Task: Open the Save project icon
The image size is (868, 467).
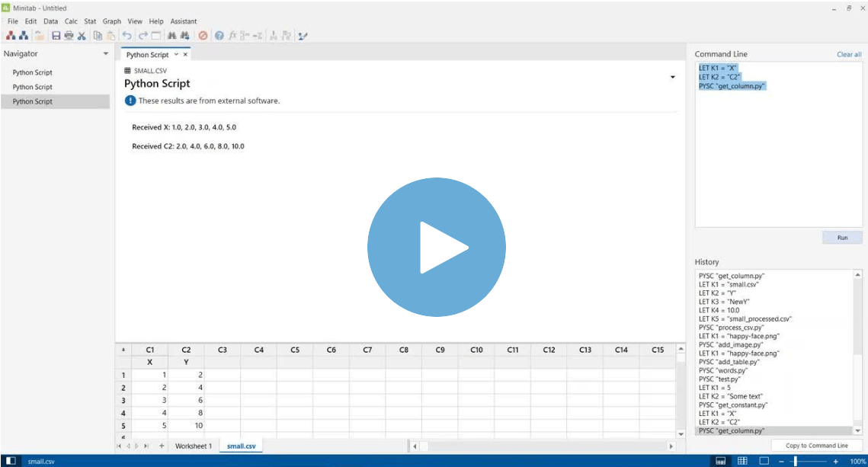Action: (56, 35)
